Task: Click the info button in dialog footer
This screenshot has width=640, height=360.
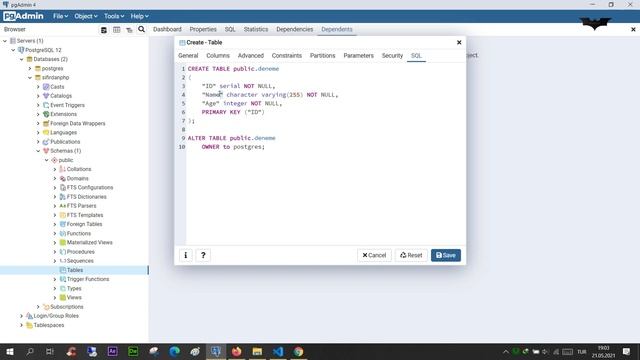Action: coord(186,255)
